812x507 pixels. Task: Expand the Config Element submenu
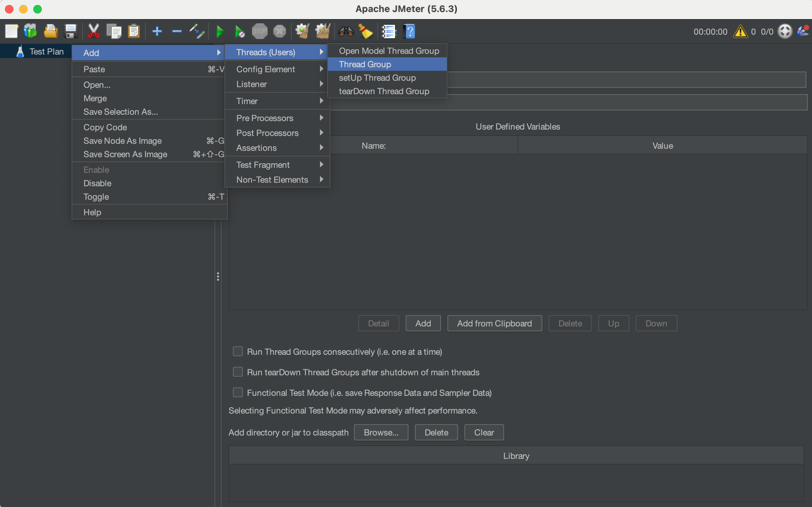click(x=278, y=69)
